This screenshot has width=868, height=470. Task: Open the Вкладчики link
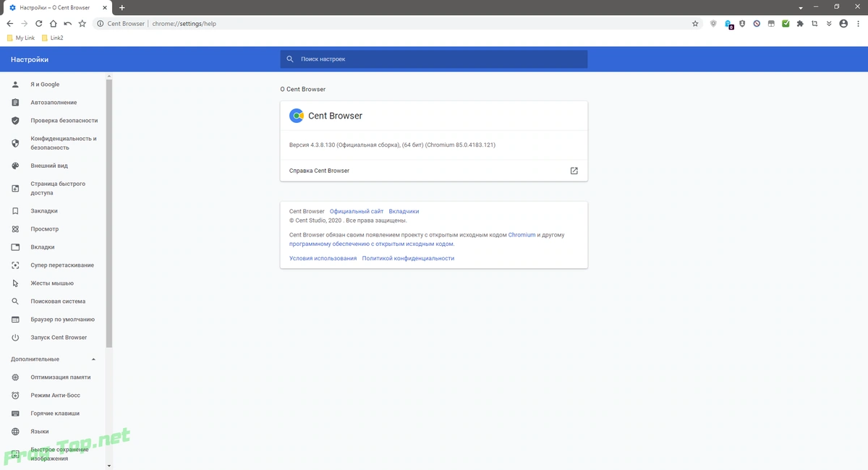404,212
